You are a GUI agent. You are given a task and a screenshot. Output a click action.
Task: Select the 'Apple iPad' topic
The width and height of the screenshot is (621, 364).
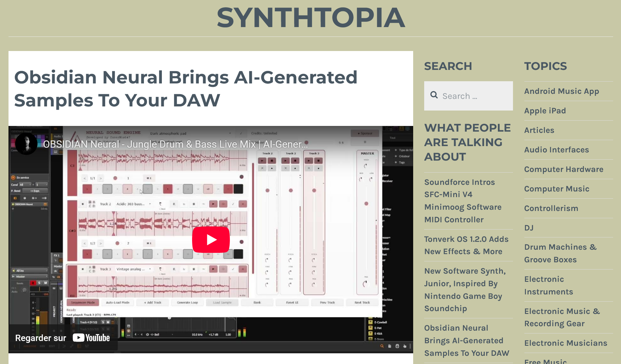point(545,111)
